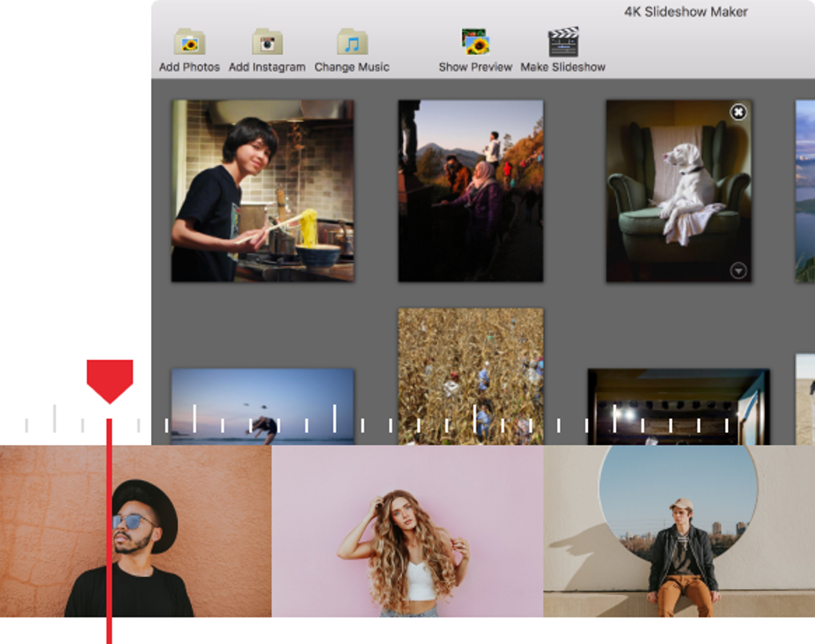Select the man sitting by round window clip
This screenshot has height=644, width=815.
679,531
